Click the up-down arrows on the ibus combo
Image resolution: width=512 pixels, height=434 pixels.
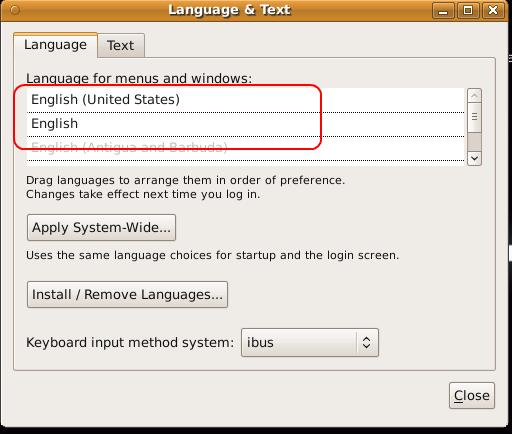[367, 342]
